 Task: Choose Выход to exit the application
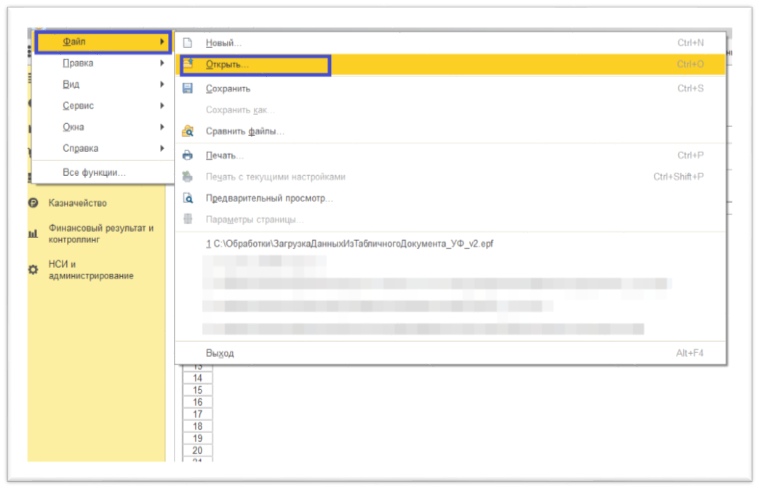[x=220, y=353]
